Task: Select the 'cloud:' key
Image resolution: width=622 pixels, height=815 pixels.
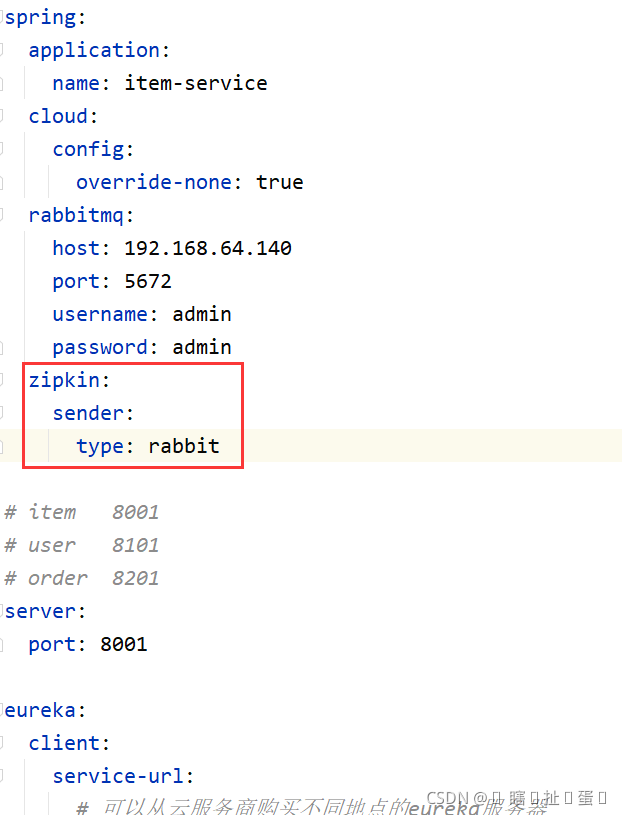Action: 63,116
